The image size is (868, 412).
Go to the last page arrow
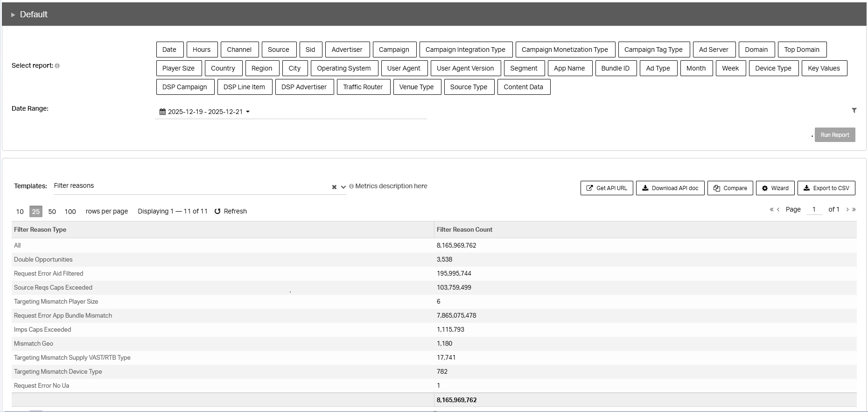point(854,210)
